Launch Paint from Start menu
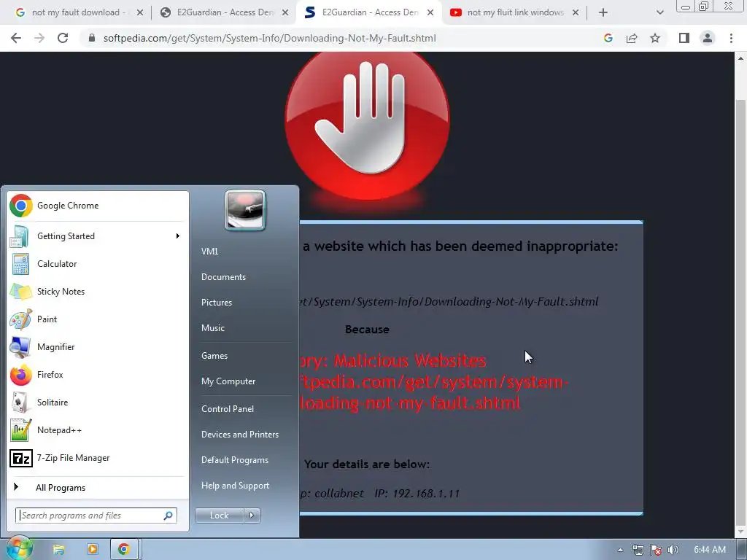The height and width of the screenshot is (560, 747). pyautogui.click(x=98, y=319)
